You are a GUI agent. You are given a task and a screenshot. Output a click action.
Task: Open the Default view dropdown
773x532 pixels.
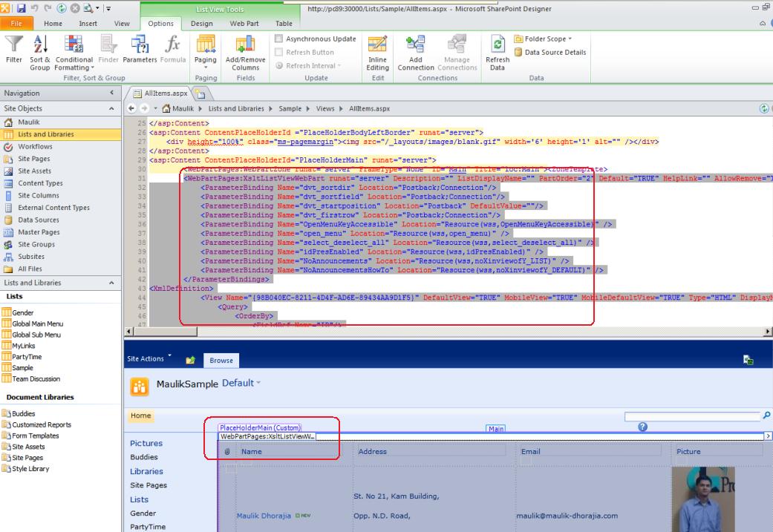pos(241,383)
